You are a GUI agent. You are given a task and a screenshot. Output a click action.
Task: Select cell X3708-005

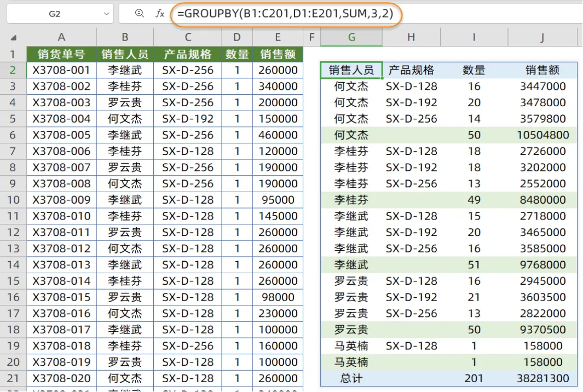[61, 135]
